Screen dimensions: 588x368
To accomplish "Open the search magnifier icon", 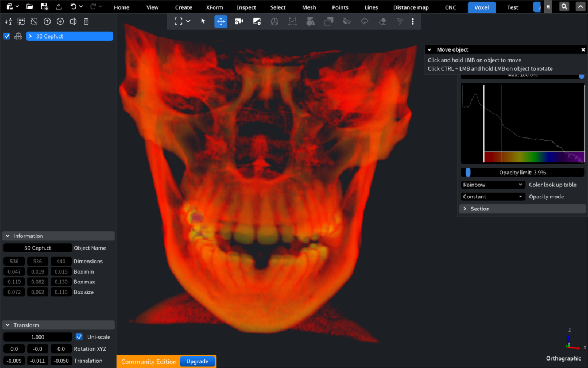I will coord(564,7).
